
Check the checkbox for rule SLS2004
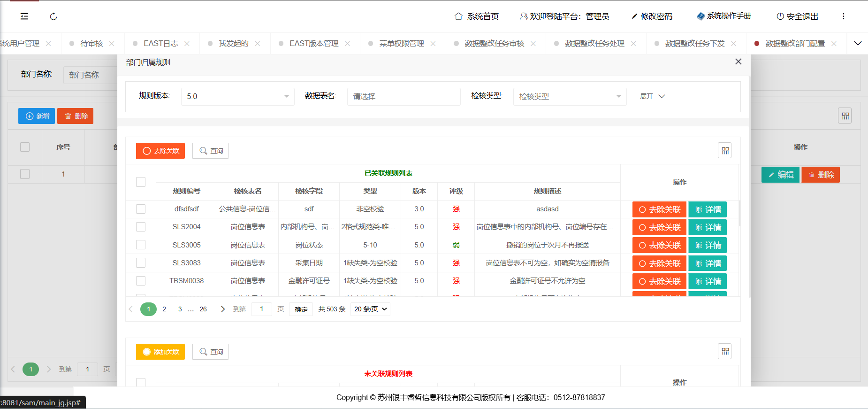pyautogui.click(x=141, y=227)
